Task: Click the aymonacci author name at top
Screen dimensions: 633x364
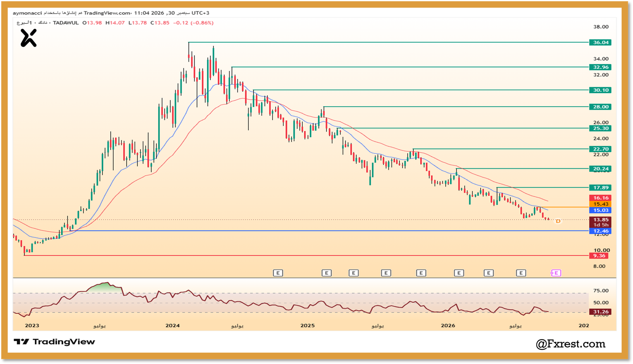Action: tap(27, 13)
